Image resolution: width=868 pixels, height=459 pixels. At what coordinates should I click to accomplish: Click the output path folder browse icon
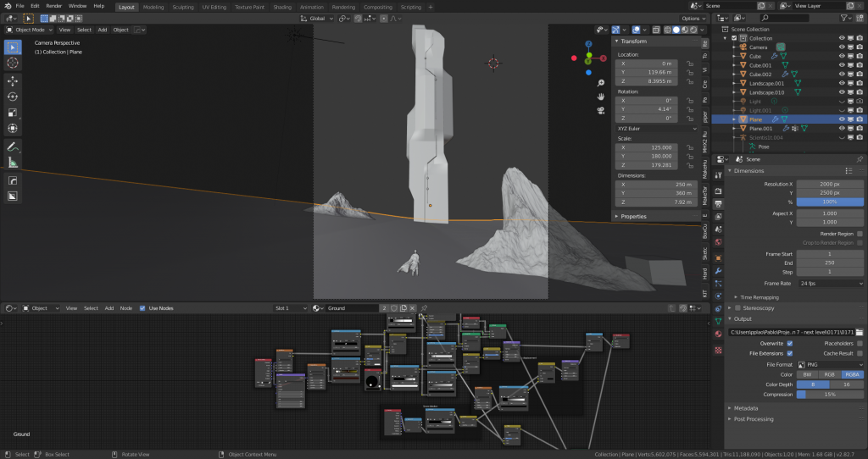[860, 332]
